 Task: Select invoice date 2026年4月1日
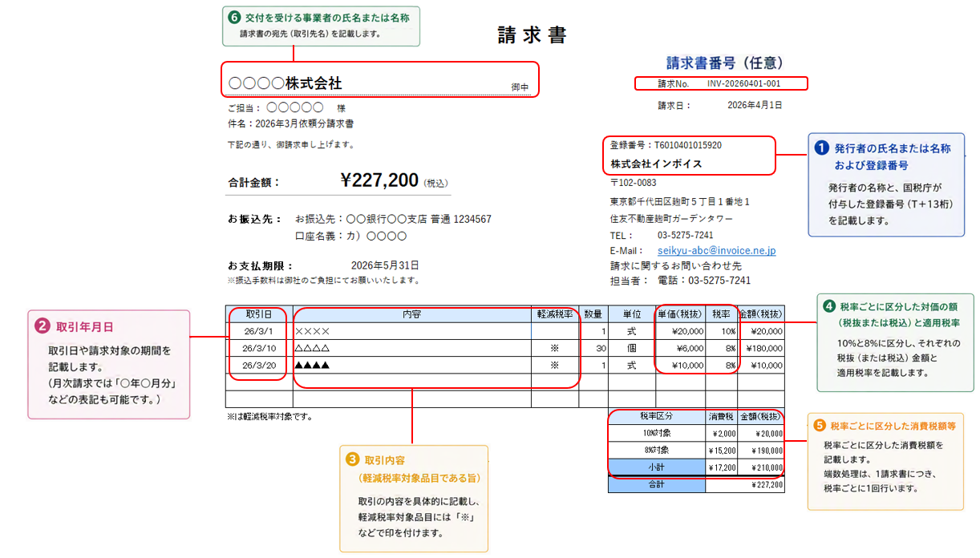point(755,105)
